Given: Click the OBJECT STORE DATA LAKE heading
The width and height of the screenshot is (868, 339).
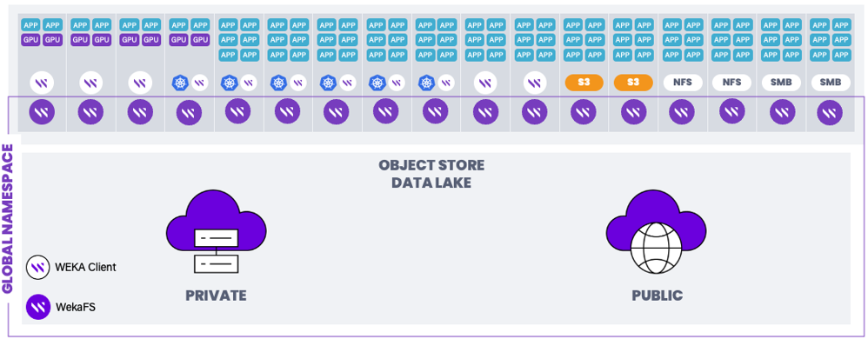Looking at the screenshot, I should (x=431, y=174).
